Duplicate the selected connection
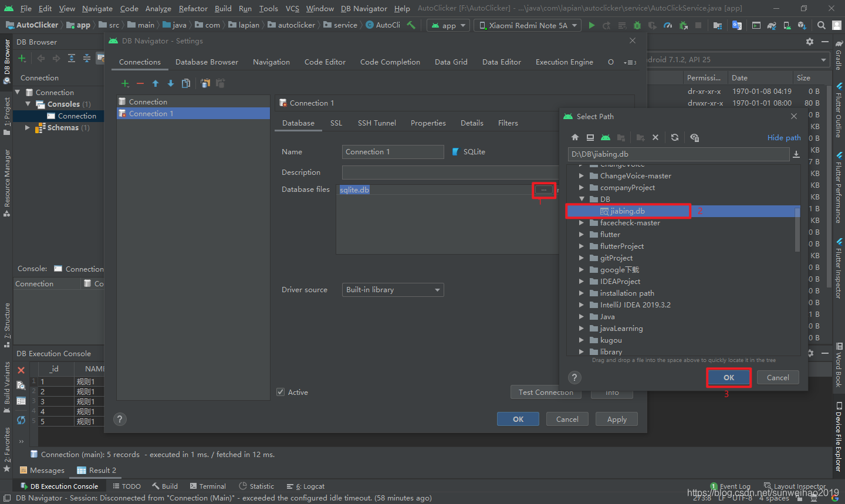845x504 pixels. point(186,83)
